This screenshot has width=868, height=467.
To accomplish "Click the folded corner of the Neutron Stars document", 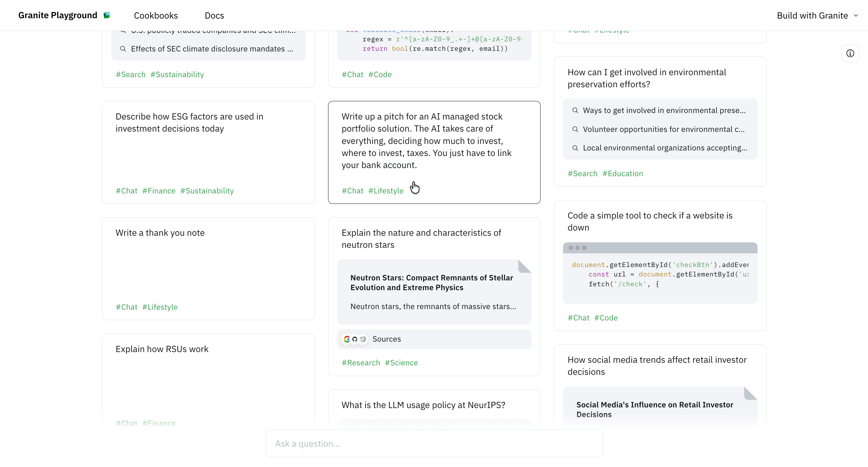I will 525,266.
